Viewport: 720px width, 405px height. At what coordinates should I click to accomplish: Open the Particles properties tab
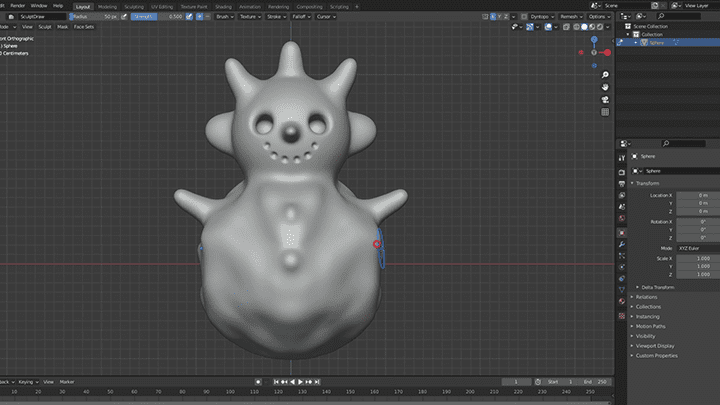pos(622,256)
